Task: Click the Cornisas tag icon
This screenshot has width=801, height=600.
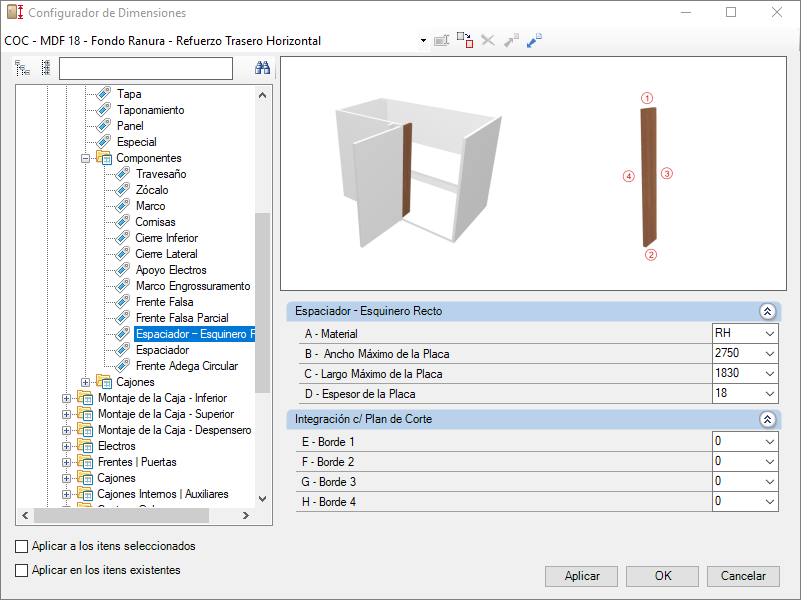Action: click(123, 222)
